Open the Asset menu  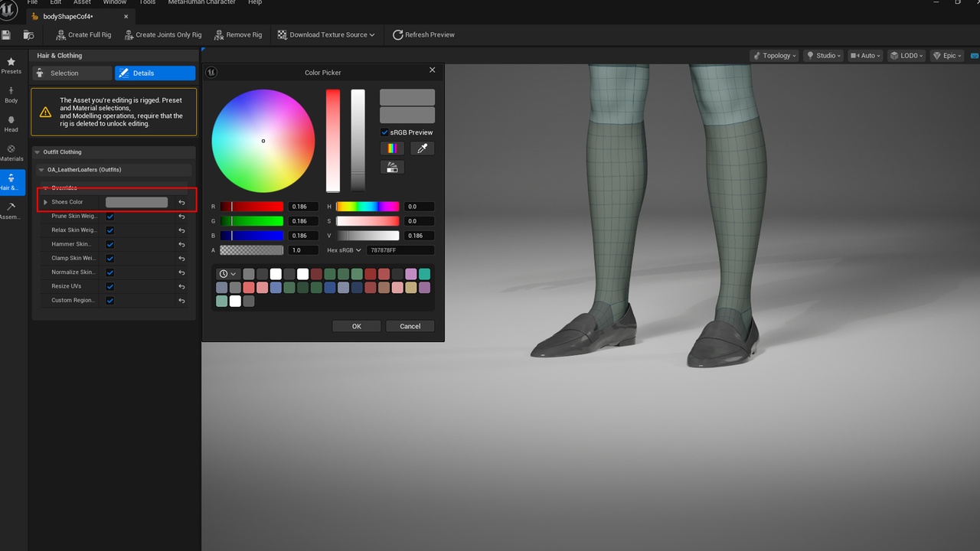82,2
